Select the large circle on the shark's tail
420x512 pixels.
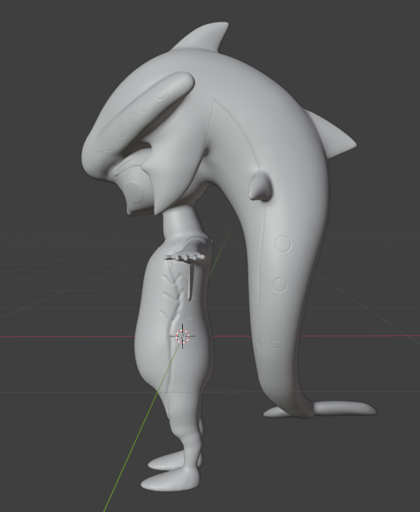click(283, 244)
